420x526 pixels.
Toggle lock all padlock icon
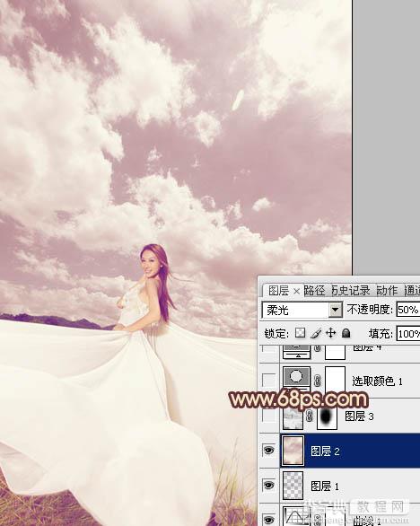[346, 333]
